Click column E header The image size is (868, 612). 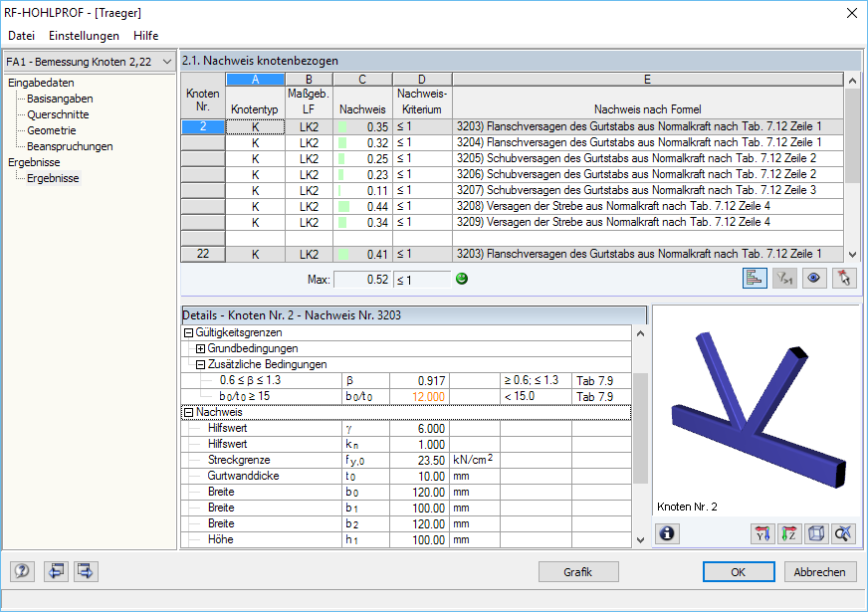tap(648, 80)
